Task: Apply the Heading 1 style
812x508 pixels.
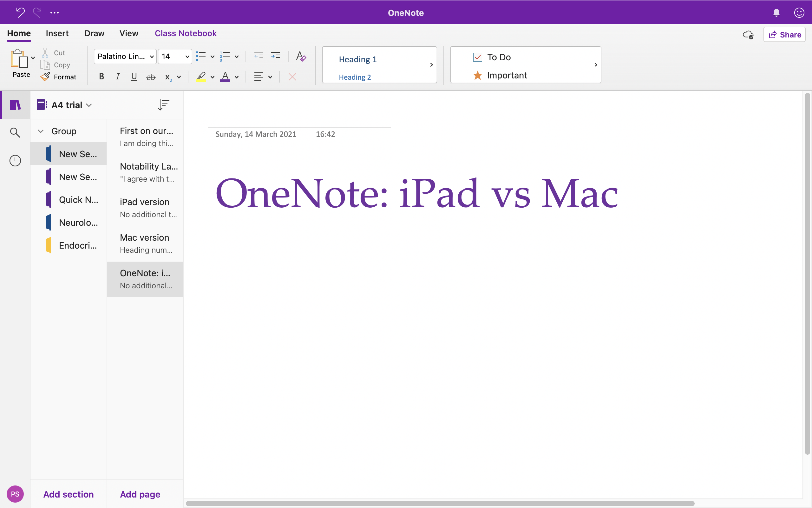Action: tap(358, 59)
